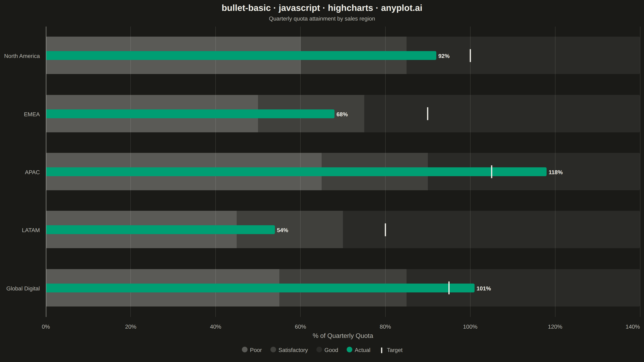Image resolution: width=644 pixels, height=362 pixels.
Task: Click the Global Digital axis label
Action: click(23, 289)
